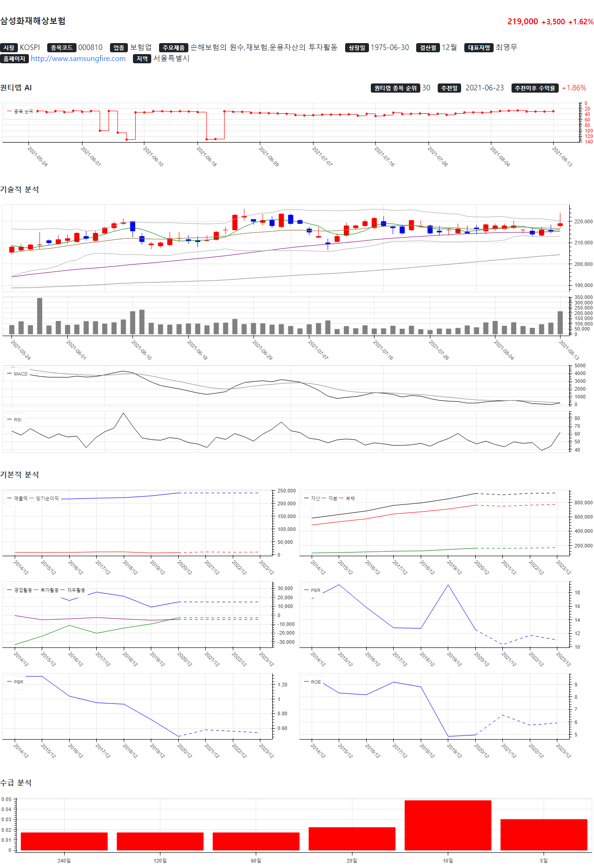This screenshot has height=868, width=594.
Task: Open the samsungfire.com homepage link
Action: (x=78, y=59)
